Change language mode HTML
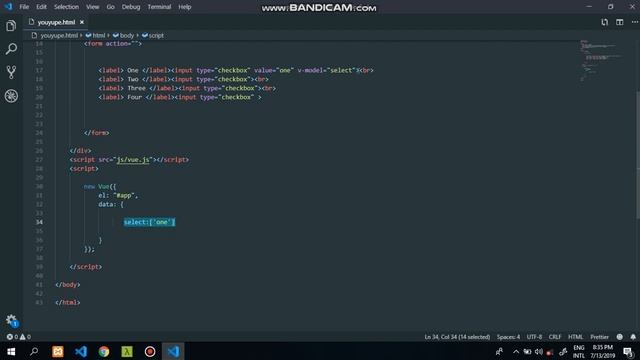640x360 pixels. [x=576, y=337]
